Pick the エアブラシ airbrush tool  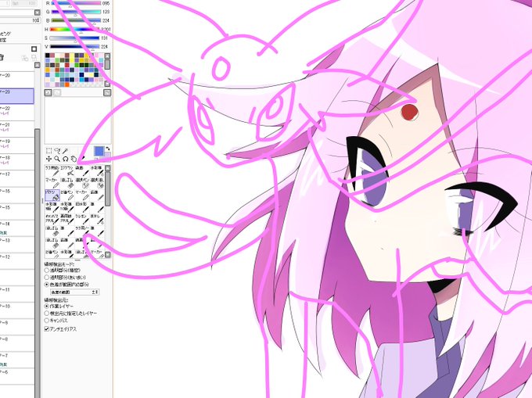tap(67, 171)
